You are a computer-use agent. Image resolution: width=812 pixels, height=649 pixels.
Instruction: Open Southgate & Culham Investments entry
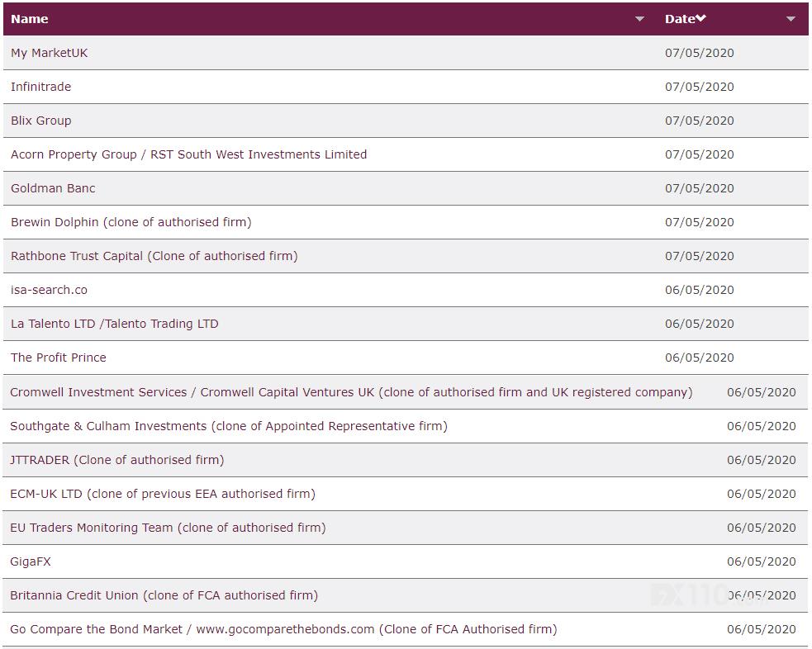point(229,426)
